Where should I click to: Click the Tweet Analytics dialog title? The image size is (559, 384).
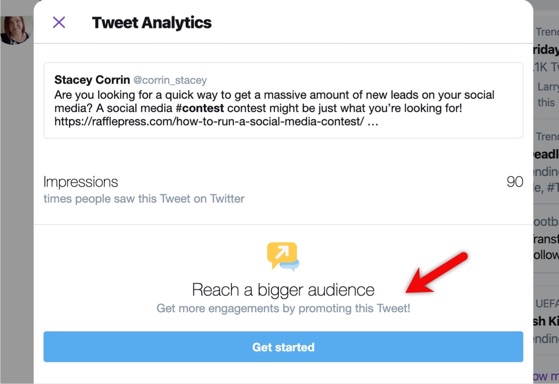coord(152,23)
